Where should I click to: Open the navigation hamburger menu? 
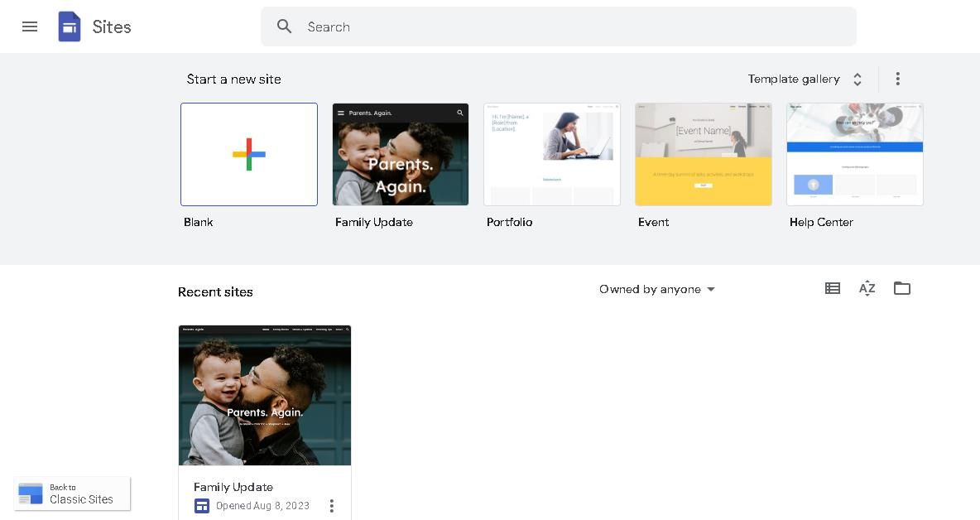(30, 26)
